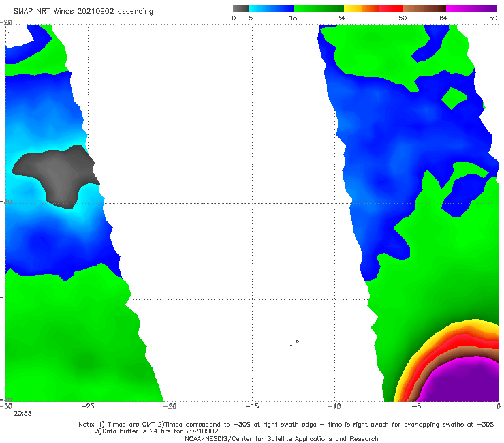Click the longitude axis label "-5"
The height and width of the screenshot is (443, 504).
click(416, 406)
